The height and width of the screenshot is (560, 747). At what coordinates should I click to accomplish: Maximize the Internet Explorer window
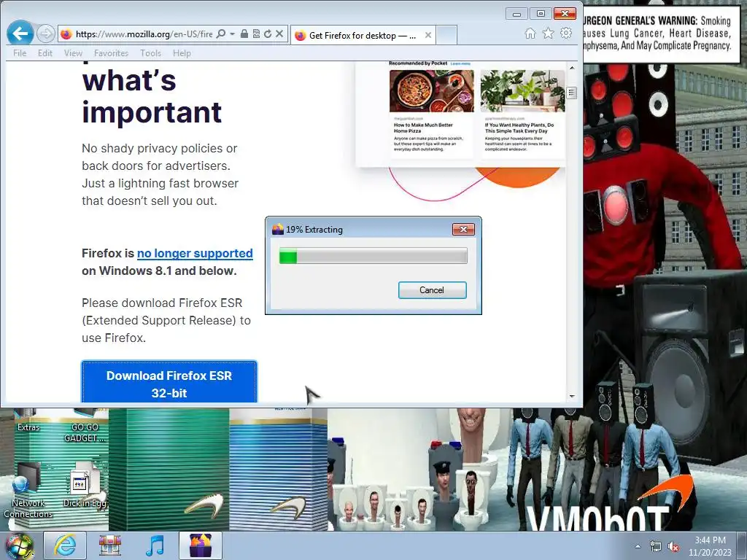tap(541, 14)
